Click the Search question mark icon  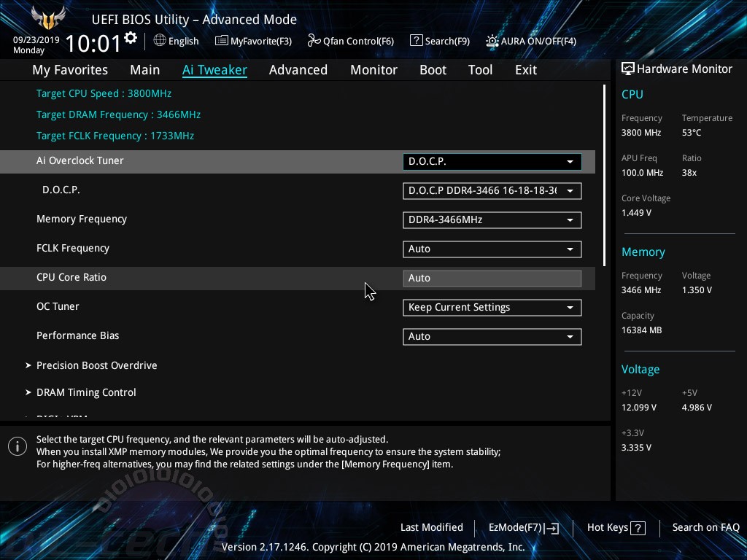click(x=416, y=41)
